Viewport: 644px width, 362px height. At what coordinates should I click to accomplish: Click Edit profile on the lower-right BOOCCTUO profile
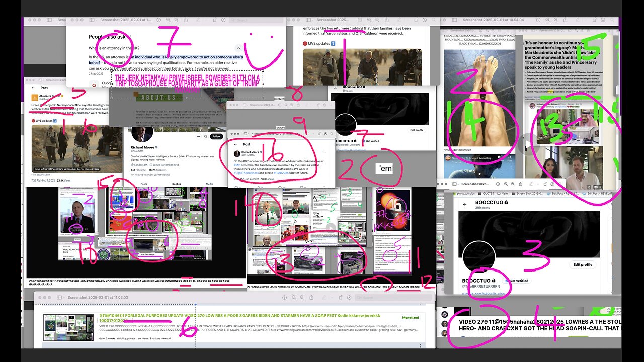584,264
